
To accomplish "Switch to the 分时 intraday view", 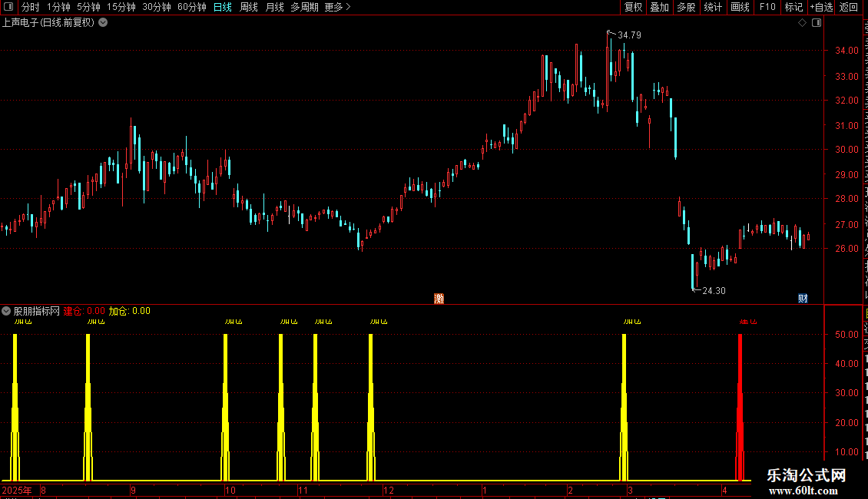I will point(31,7).
